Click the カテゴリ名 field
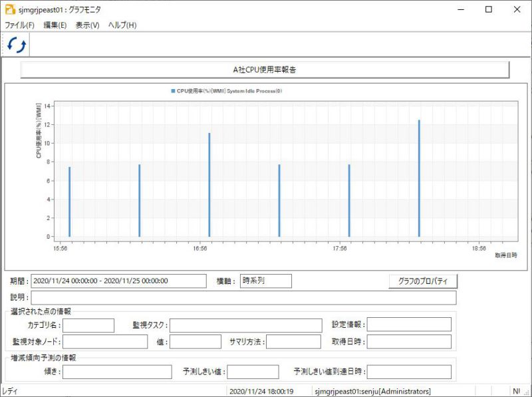The height and width of the screenshot is (397, 532). (x=88, y=325)
